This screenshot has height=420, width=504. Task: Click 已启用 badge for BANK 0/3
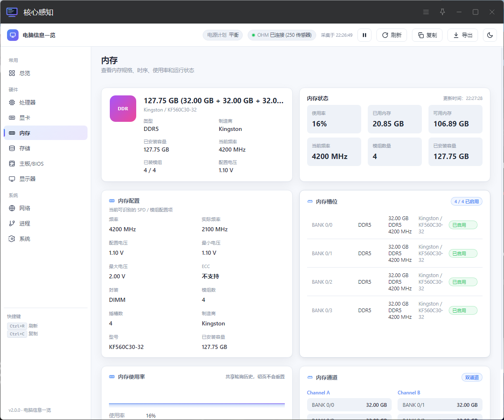coord(463,311)
